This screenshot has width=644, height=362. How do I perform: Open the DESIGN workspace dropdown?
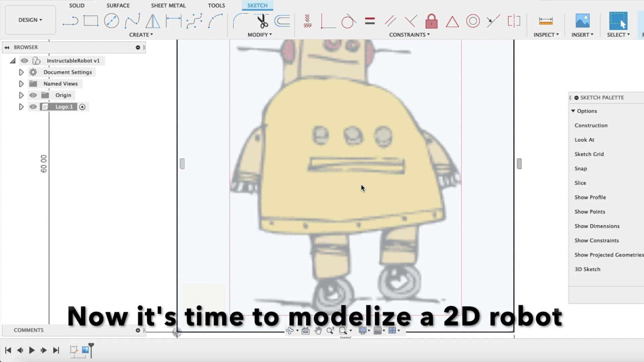click(x=30, y=20)
